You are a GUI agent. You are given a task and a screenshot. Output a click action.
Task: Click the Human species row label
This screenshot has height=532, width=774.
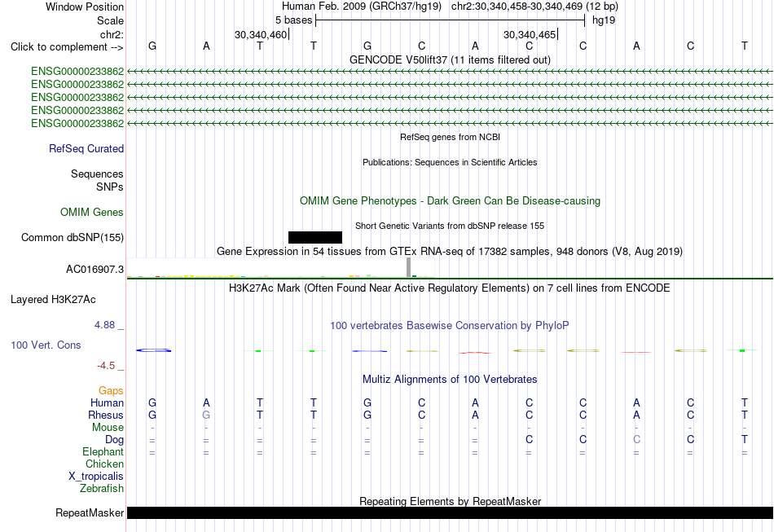pos(107,403)
